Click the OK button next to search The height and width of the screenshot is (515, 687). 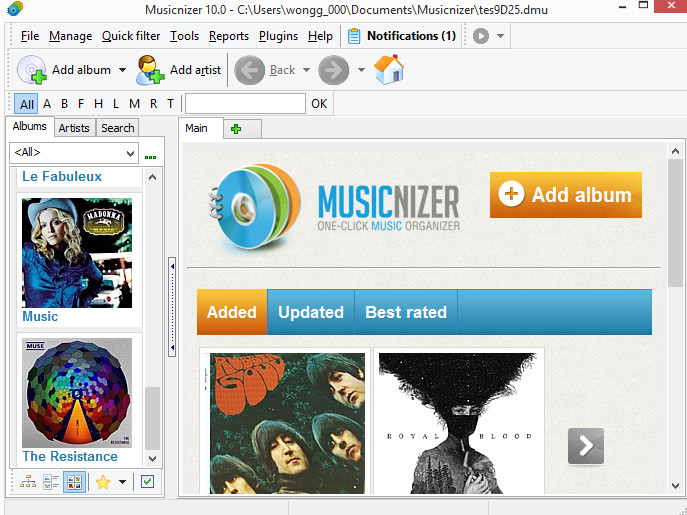pos(319,104)
